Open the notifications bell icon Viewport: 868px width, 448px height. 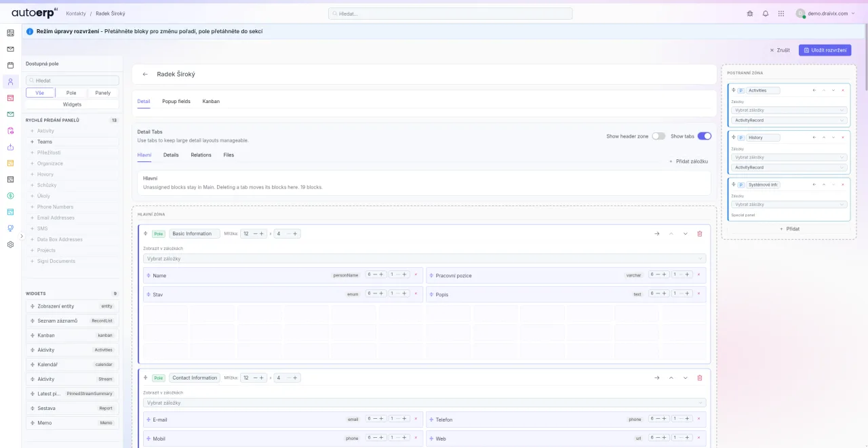tap(766, 14)
